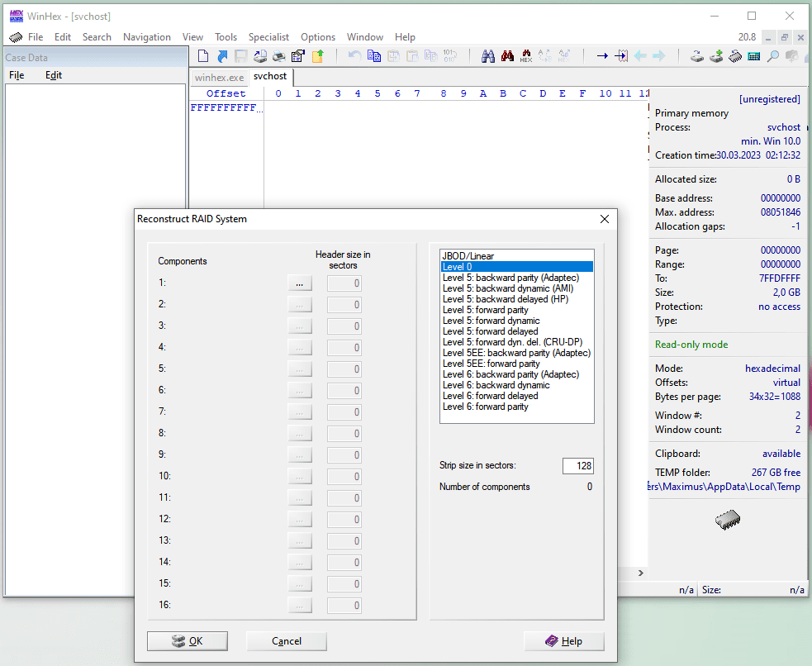Click the Find Hex Values icon
Screen dimensions: 812x666
click(x=526, y=56)
